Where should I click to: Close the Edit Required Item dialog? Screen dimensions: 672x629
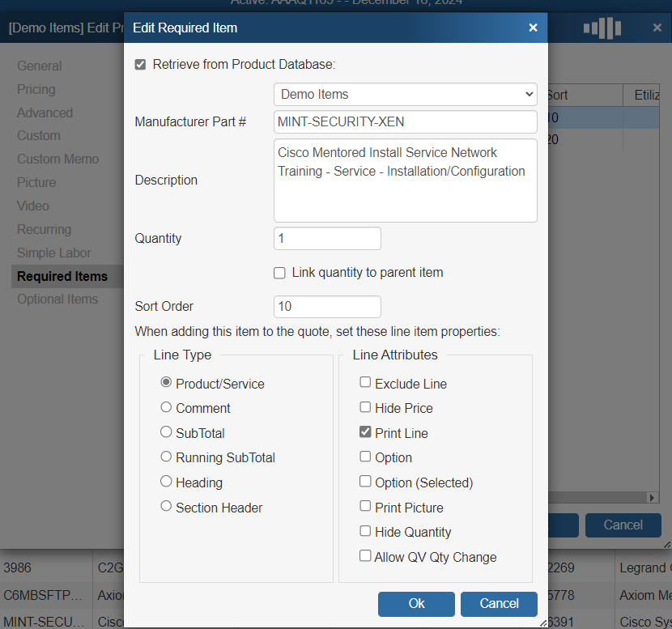[x=533, y=28]
